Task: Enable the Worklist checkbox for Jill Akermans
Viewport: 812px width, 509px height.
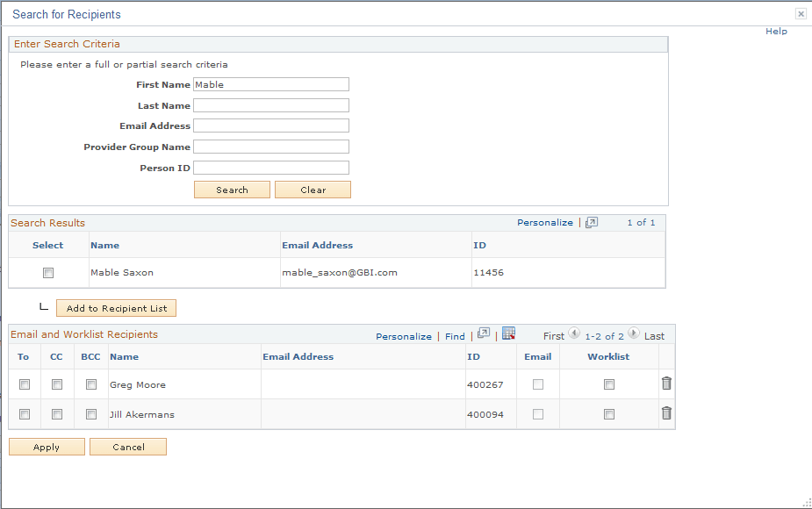Action: [x=608, y=413]
